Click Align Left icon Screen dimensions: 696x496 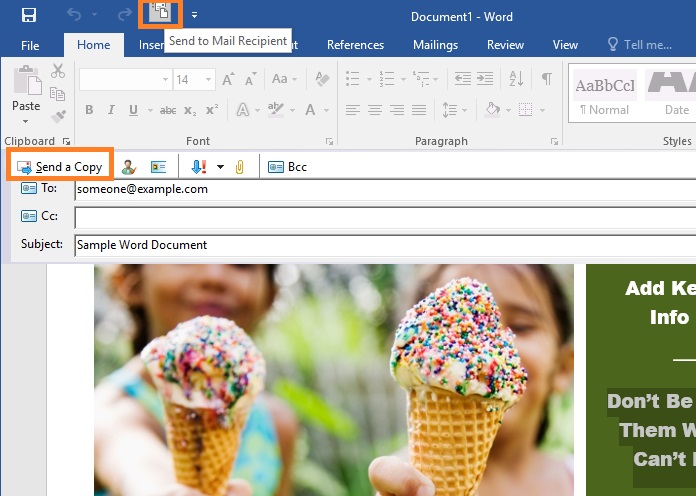click(352, 110)
